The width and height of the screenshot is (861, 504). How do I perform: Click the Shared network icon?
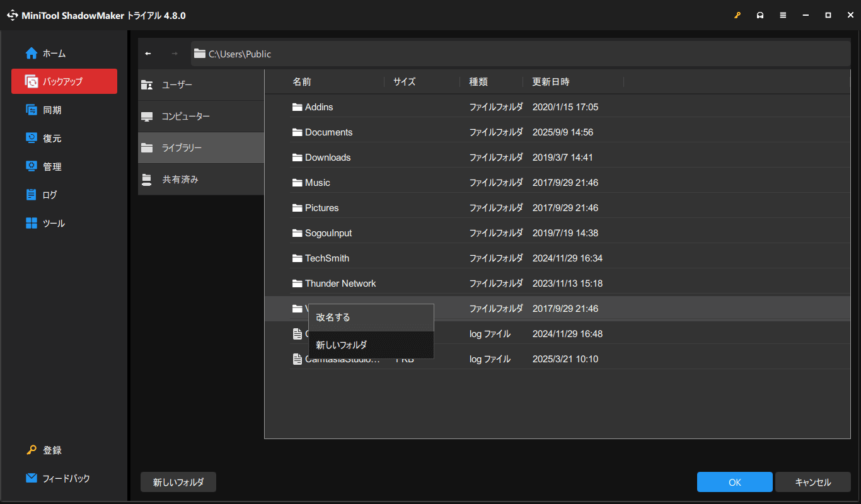click(147, 180)
